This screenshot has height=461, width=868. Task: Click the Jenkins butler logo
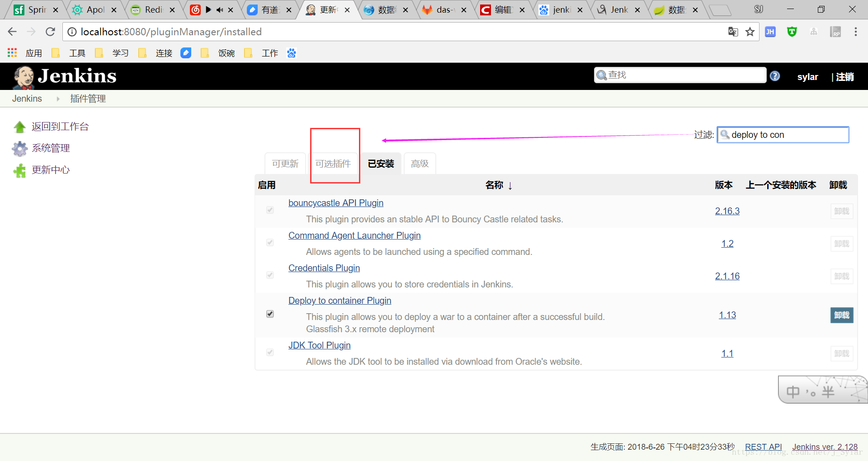(x=24, y=77)
